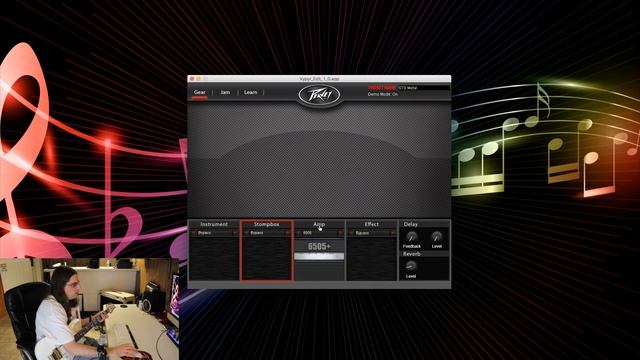The image size is (640, 360).
Task: Open the Amp model 6505 dropdown
Action: [x=319, y=233]
